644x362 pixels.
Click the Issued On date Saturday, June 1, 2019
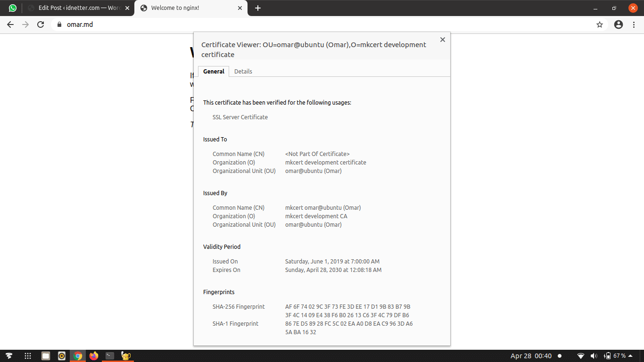pyautogui.click(x=332, y=261)
